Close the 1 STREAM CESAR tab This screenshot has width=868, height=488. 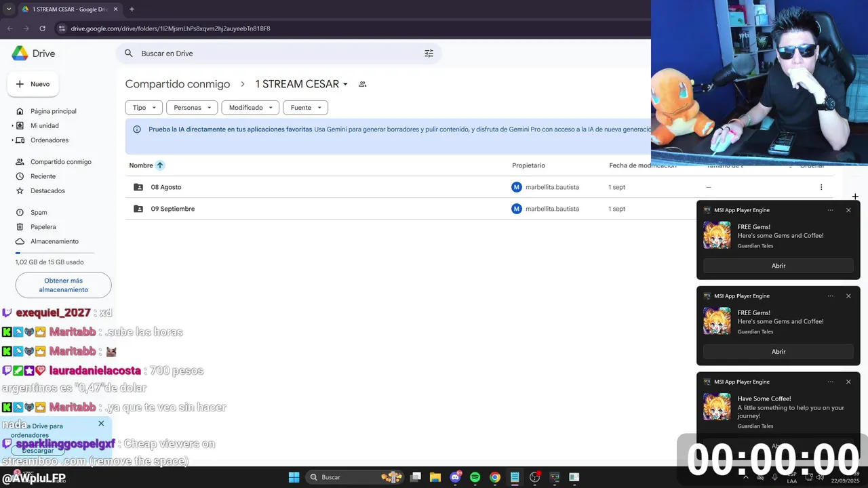116,9
